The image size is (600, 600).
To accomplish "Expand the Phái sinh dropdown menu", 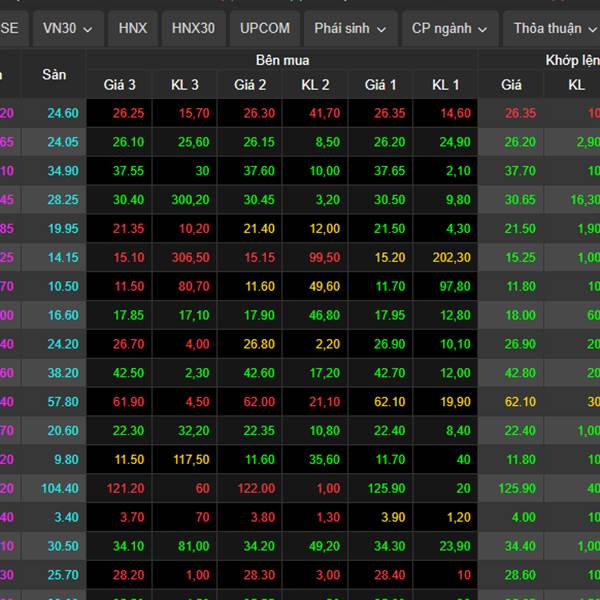I will 351,28.
